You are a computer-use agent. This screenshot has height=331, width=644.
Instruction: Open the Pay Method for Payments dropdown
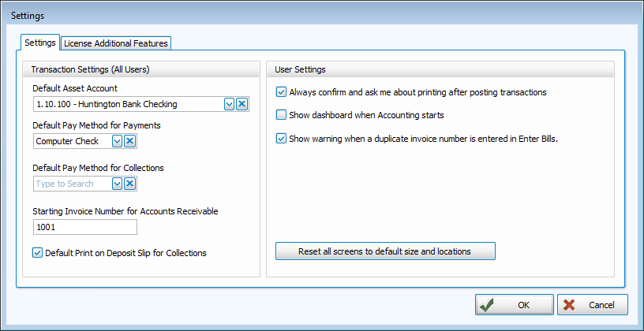click(117, 142)
